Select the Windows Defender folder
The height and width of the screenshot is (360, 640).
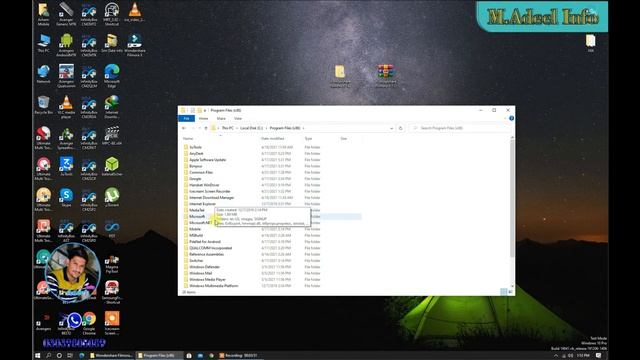click(204, 267)
